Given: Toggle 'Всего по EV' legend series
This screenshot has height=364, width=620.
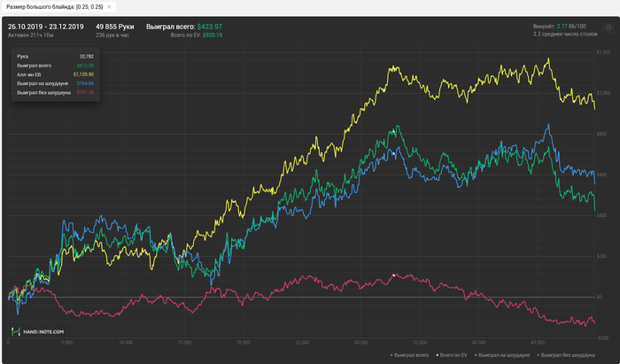Looking at the screenshot, I should coord(451,355).
